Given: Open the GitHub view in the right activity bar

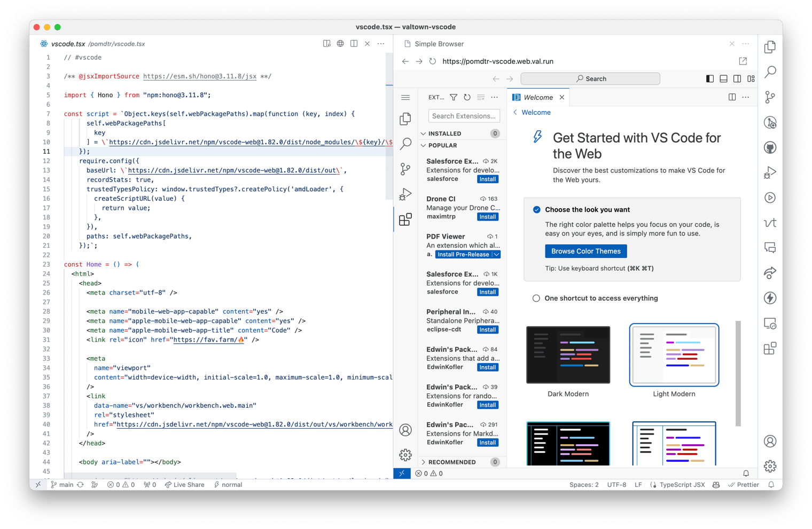Looking at the screenshot, I should click(x=770, y=147).
